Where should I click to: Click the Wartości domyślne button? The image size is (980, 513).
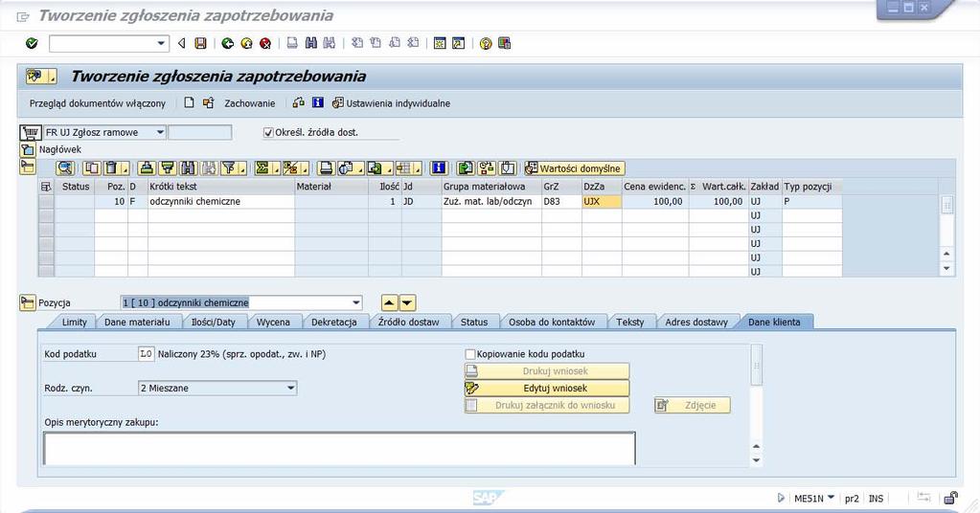tap(575, 168)
